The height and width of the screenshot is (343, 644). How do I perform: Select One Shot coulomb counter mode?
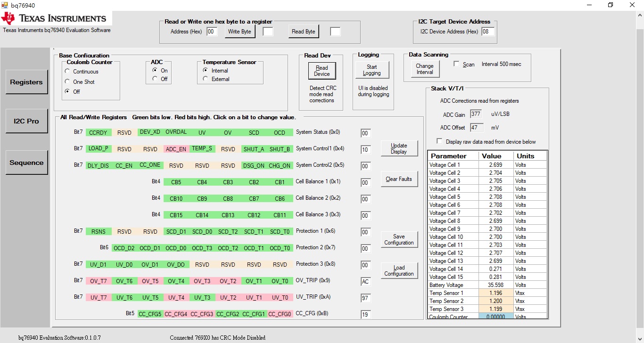pyautogui.click(x=68, y=82)
